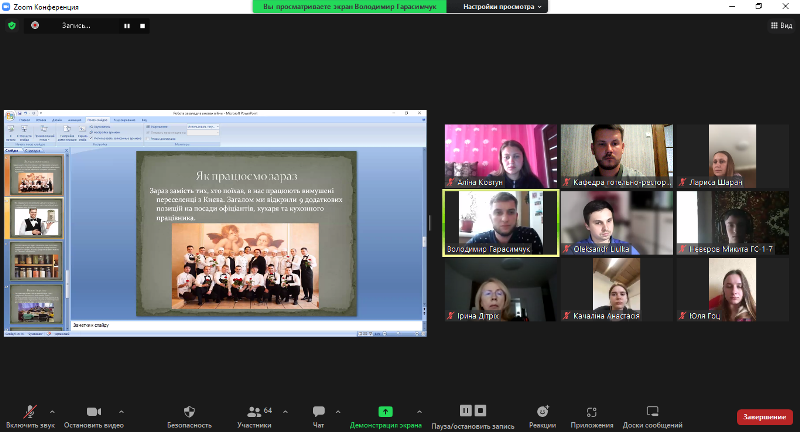800x432 pixels.
Task: Switch to the Слайды pane tab
Action: [x=12, y=150]
